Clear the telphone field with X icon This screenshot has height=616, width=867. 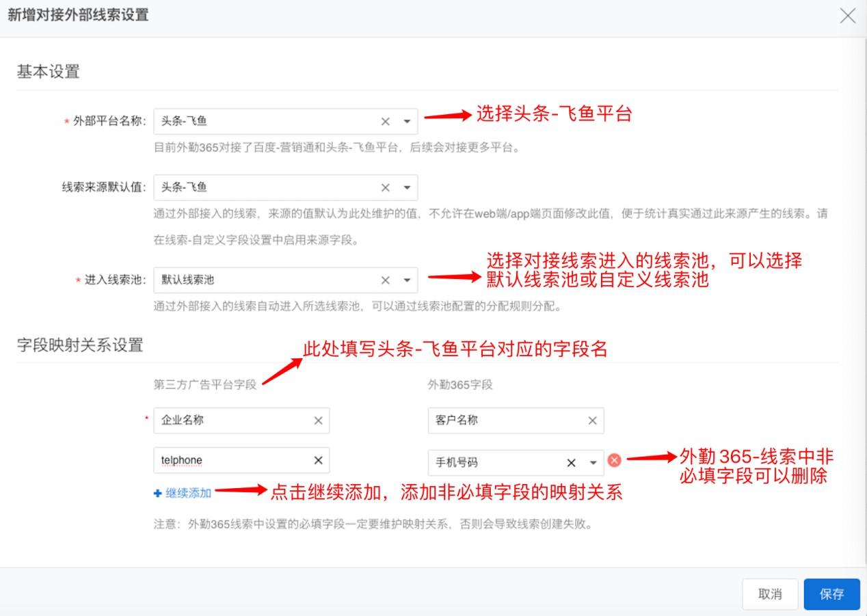[x=318, y=461]
